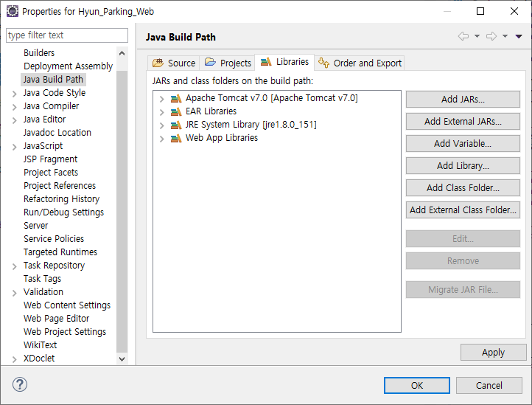The width and height of the screenshot is (532, 405).
Task: Click the Order and Export tab icon
Action: tap(323, 63)
